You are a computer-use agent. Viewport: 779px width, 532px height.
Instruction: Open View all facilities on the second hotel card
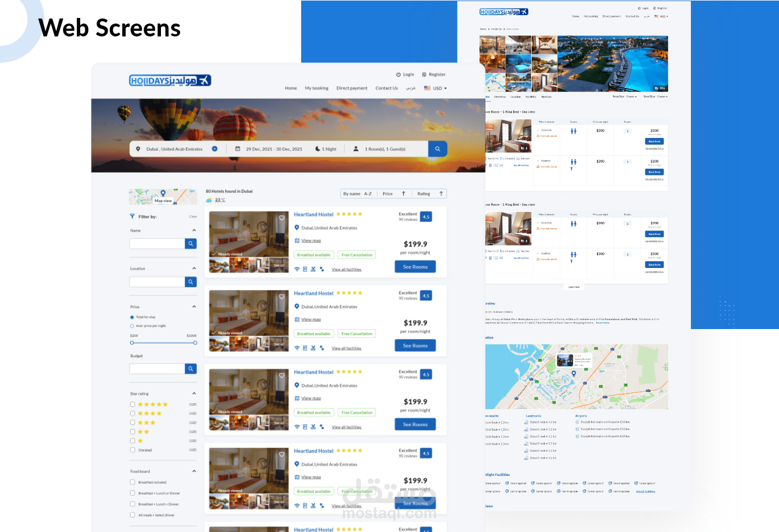click(347, 348)
